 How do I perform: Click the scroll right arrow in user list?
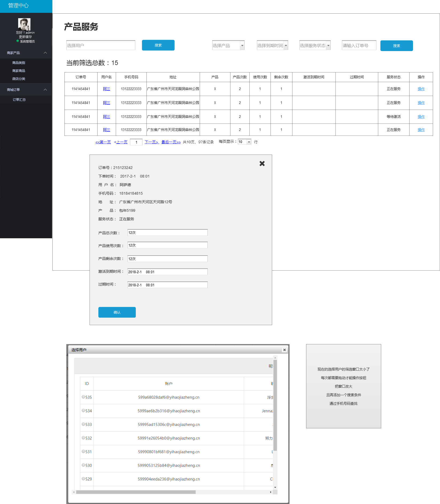(271, 492)
